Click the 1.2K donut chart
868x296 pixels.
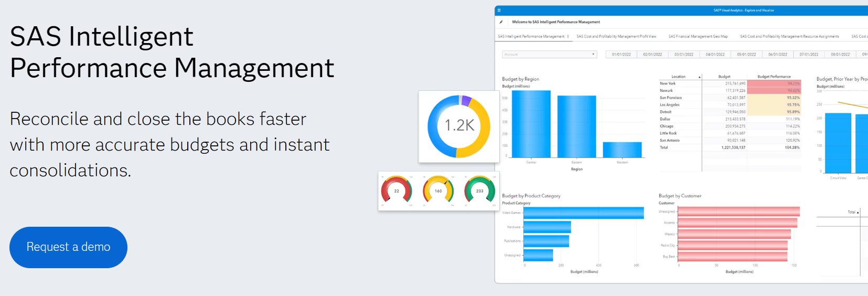459,126
